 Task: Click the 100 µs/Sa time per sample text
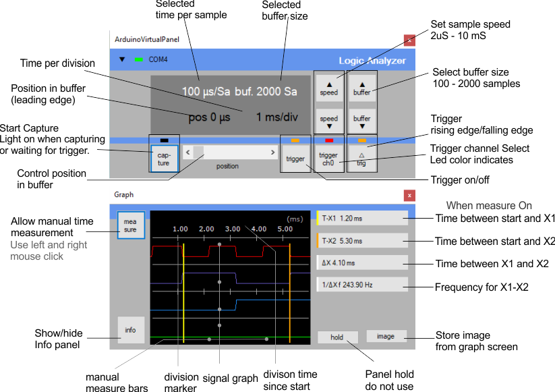point(206,91)
